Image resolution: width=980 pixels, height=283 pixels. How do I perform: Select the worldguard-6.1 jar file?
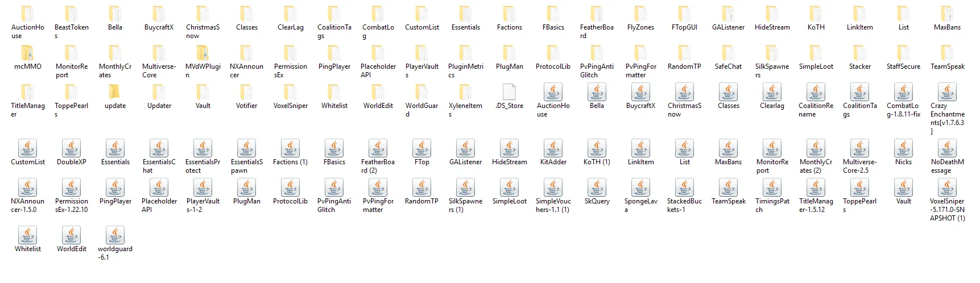[115, 244]
